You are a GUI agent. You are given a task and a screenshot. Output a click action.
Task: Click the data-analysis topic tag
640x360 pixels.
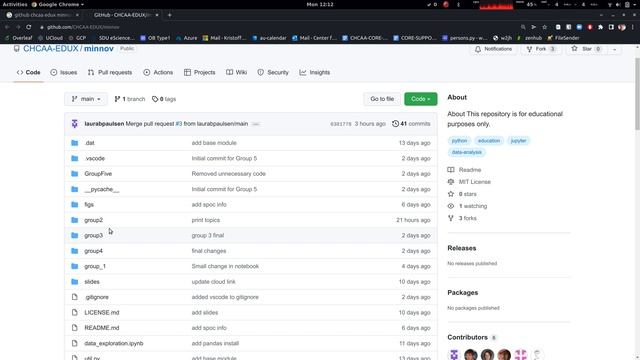pos(467,152)
